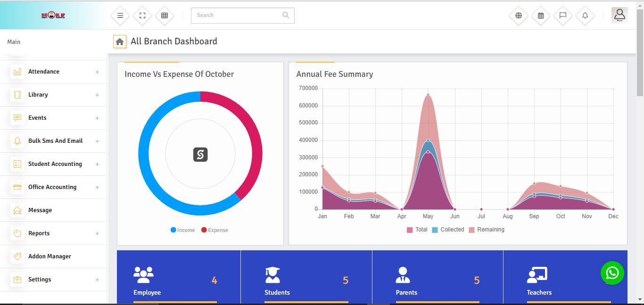Click the green WhatsApp chat button
Viewport: 644px width, 305px height.
(612, 273)
